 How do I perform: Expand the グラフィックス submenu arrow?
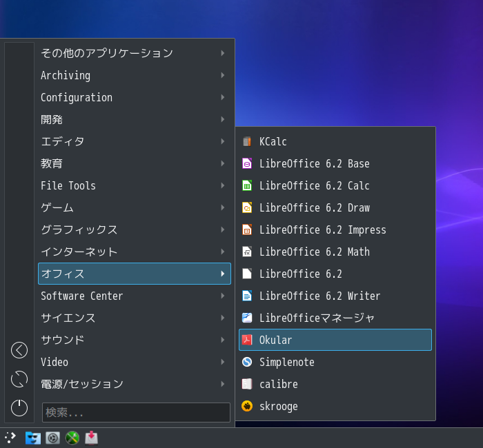(x=223, y=230)
